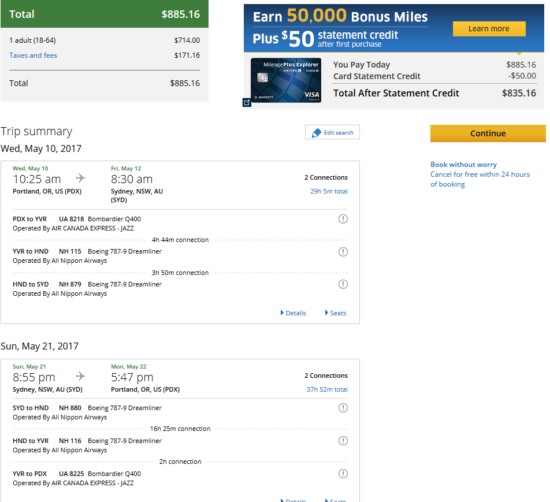
Task: Click the 4h 44m connection text
Action: (180, 240)
